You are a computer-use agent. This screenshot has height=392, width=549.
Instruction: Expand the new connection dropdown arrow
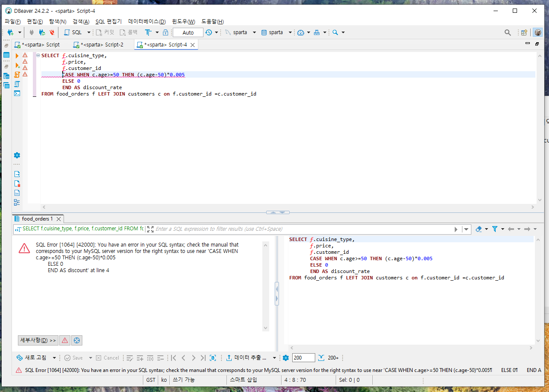pos(20,32)
